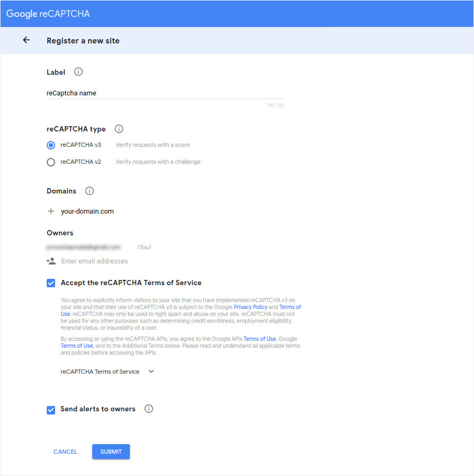This screenshot has height=476, width=474.
Task: Click the plus icon beside your-domain.com
Action: (50, 210)
